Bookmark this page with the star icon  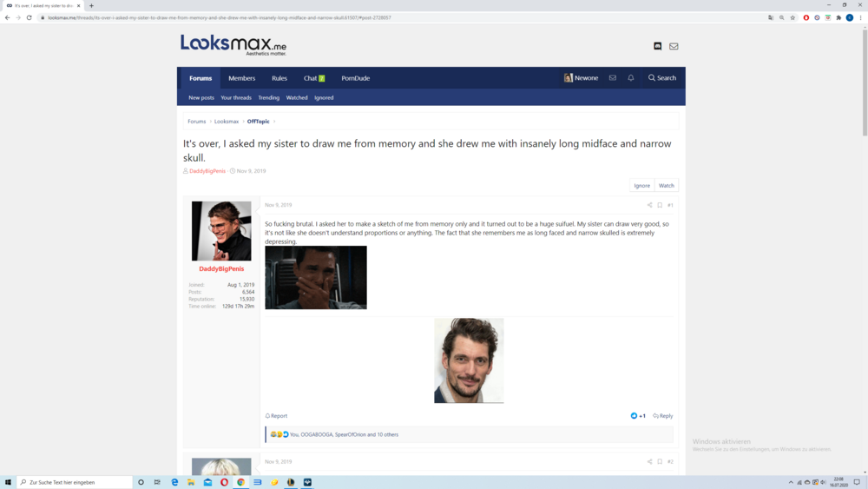(792, 17)
